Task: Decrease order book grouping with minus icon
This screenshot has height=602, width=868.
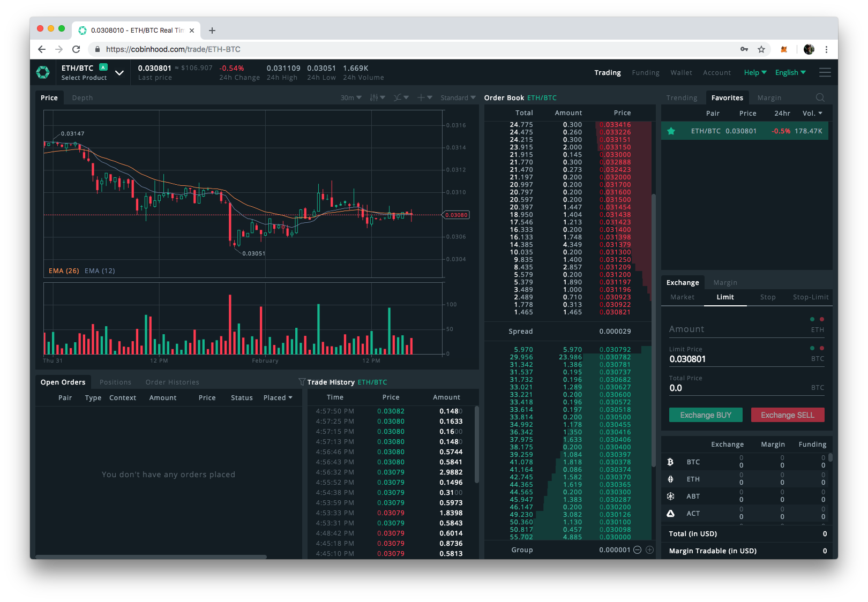Action: tap(637, 550)
